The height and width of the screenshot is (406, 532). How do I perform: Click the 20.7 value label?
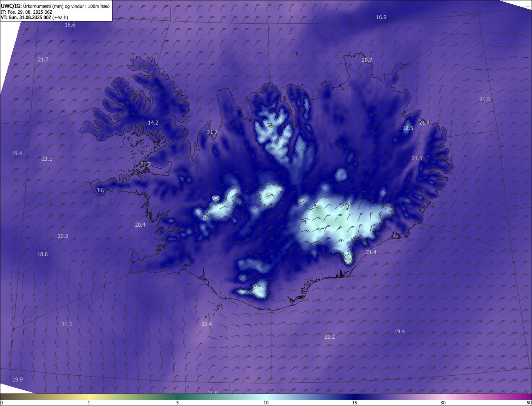pos(367,60)
